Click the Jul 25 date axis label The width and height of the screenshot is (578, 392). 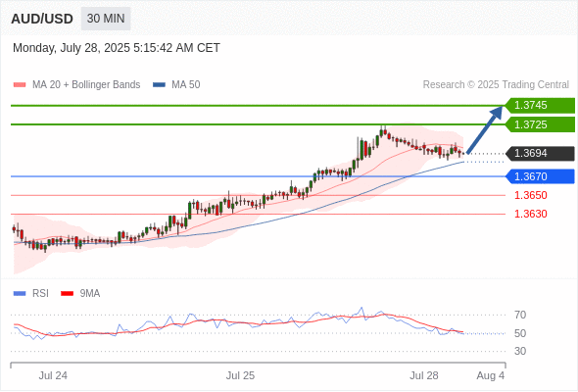coord(240,375)
